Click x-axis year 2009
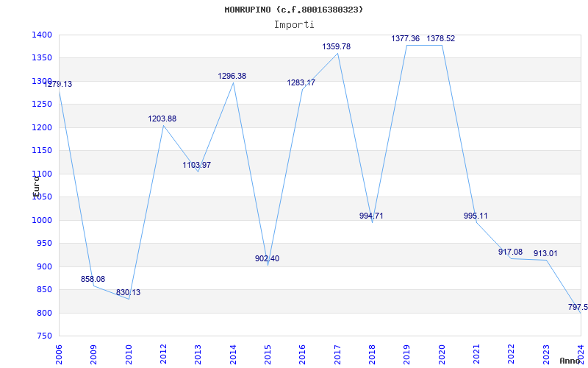 click(x=94, y=355)
